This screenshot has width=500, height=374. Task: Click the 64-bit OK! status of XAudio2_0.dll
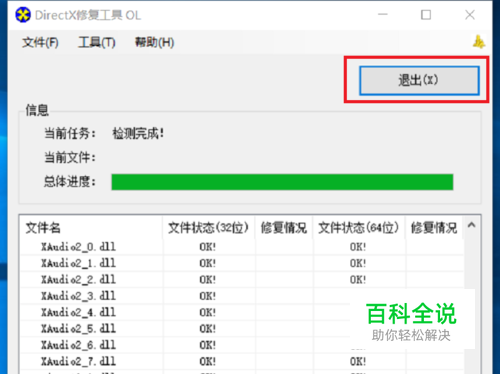point(358,247)
